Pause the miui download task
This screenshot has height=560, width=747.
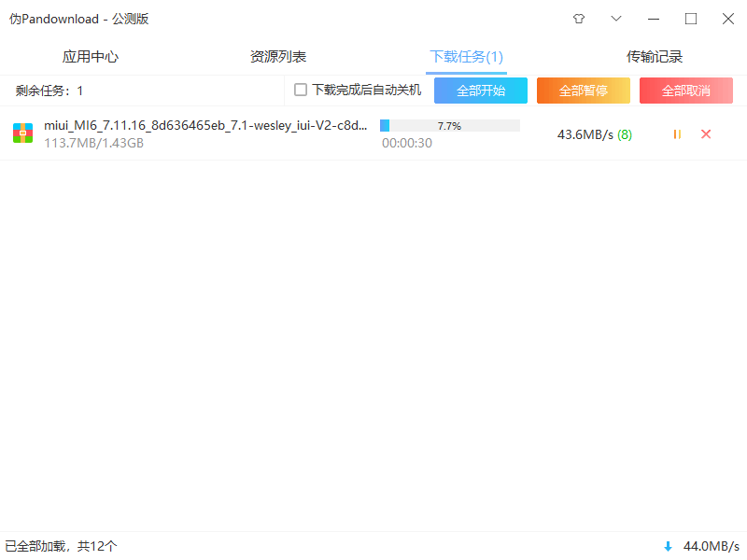click(x=677, y=133)
